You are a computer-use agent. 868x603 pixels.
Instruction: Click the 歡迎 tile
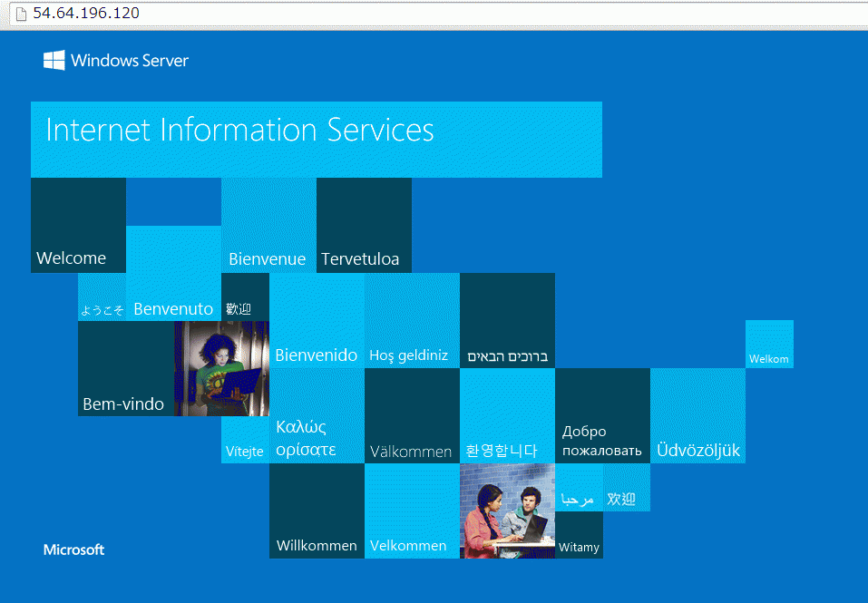click(245, 297)
